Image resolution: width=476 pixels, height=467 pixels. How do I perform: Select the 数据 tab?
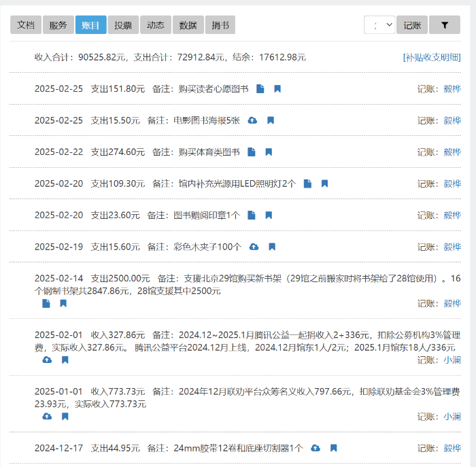pyautogui.click(x=188, y=25)
